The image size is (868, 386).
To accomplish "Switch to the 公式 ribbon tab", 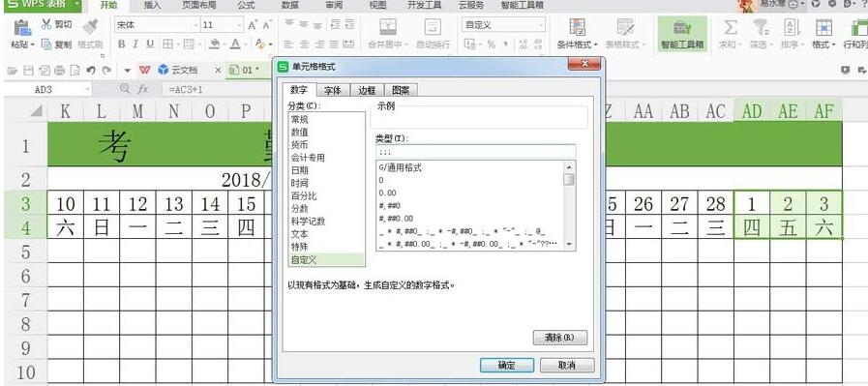I will (x=247, y=5).
